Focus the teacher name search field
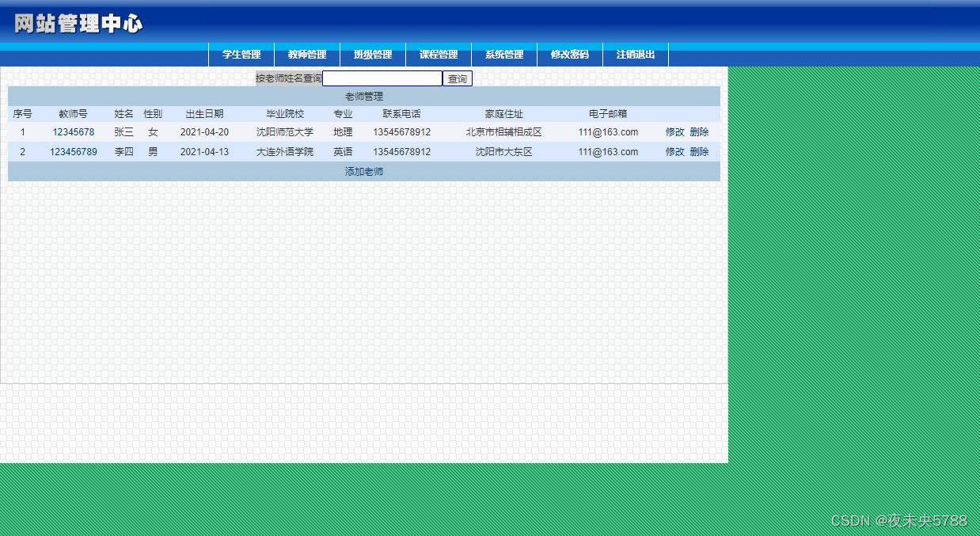 [x=382, y=78]
